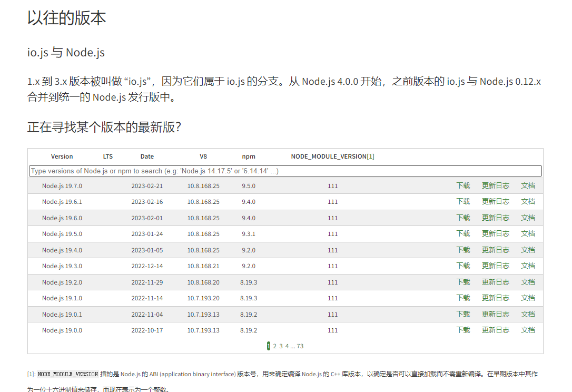Open docs for Node.js 19.6.1
This screenshot has width=572, height=392.
point(528,201)
